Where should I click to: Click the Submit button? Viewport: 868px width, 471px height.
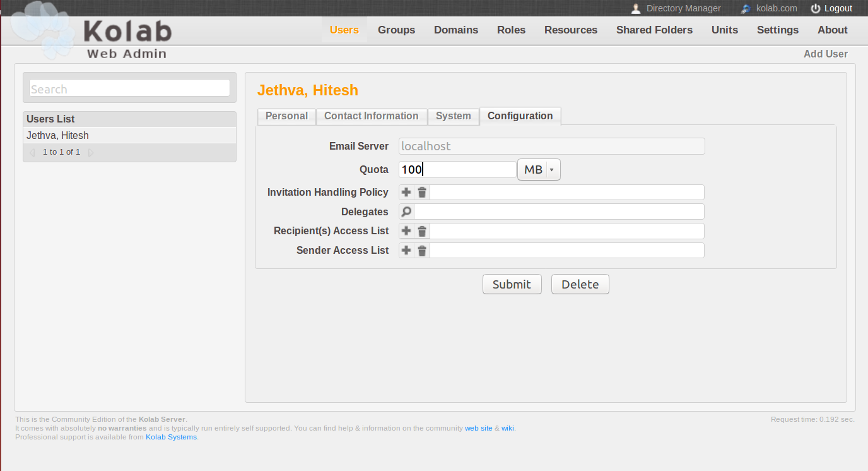point(512,284)
